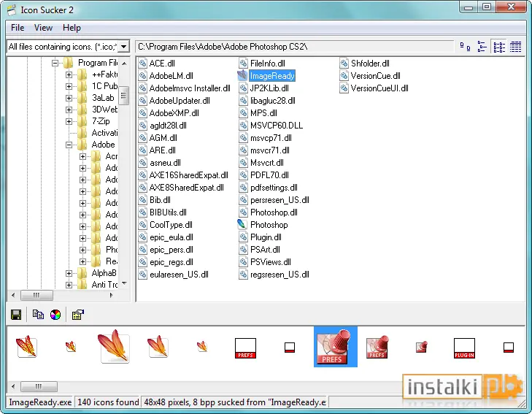The width and height of the screenshot is (532, 414).
Task: Switch to large icons view mode
Action: (x=465, y=47)
